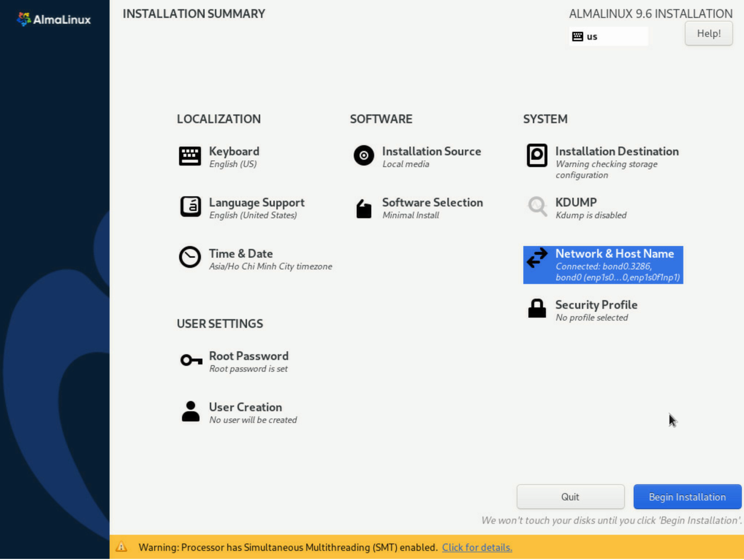Open the Installation Source disc icon
The image size is (744, 560).
click(364, 156)
